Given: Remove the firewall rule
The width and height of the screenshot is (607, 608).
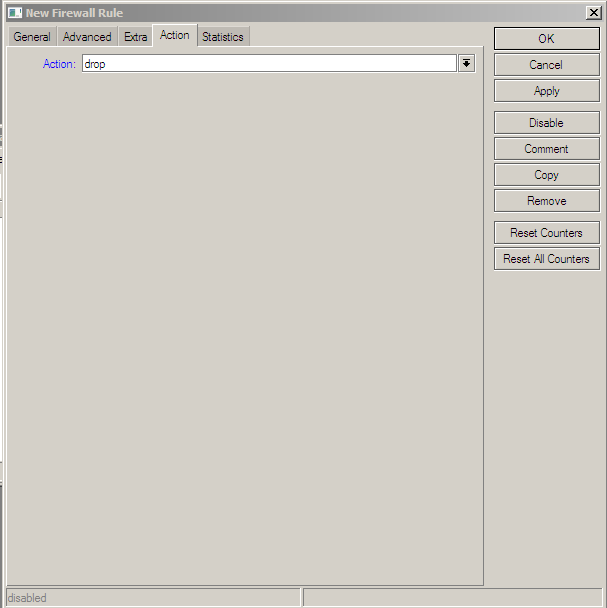Looking at the screenshot, I should (x=547, y=201).
